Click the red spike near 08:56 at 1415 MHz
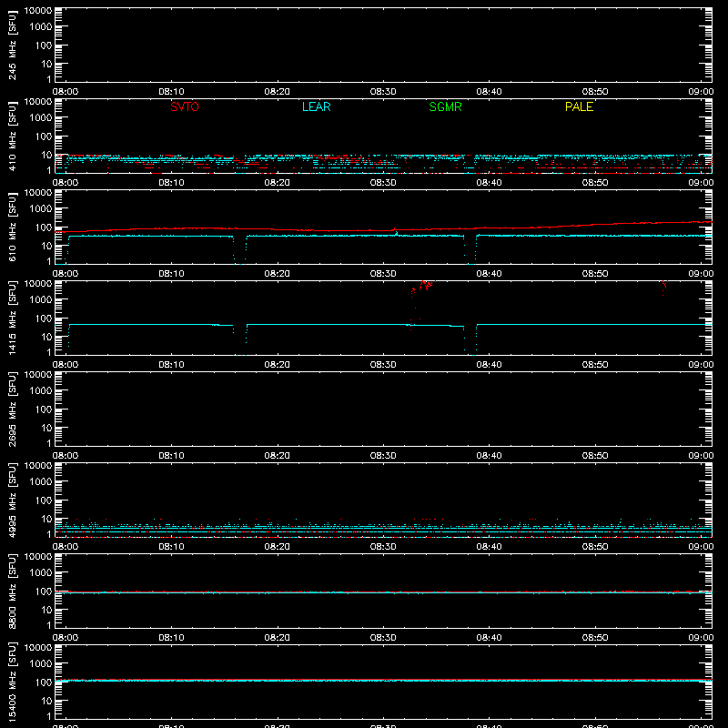 [664, 287]
